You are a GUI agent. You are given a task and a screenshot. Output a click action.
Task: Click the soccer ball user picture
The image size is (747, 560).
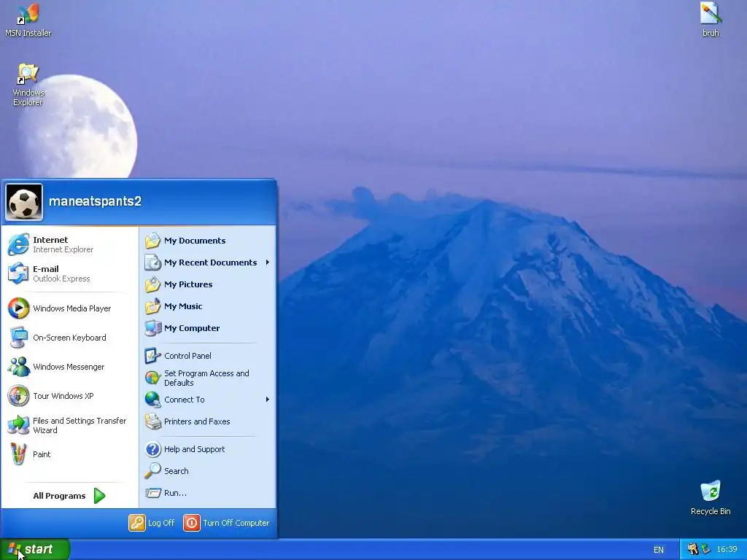(x=24, y=203)
